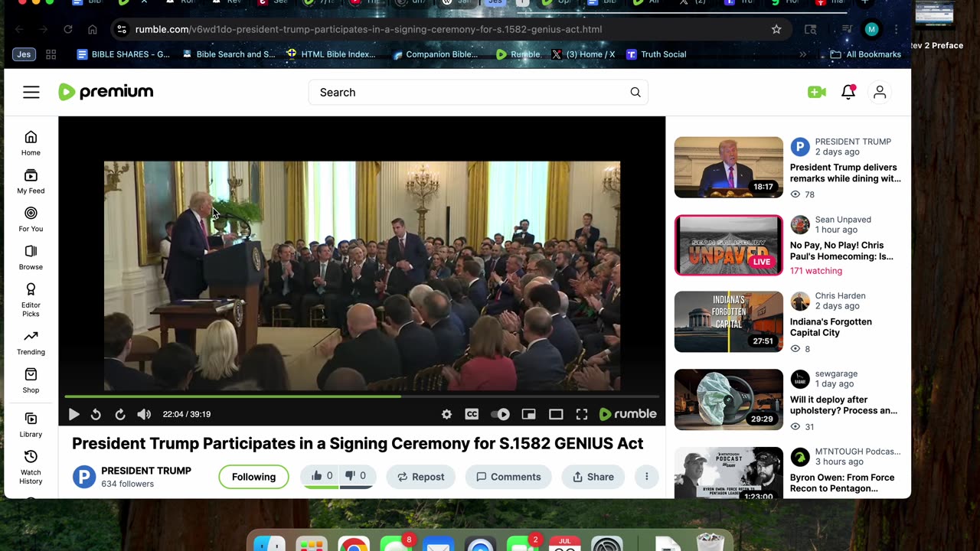Enable picture-in-picture mode
Viewport: 980px width, 551px height.
528,414
